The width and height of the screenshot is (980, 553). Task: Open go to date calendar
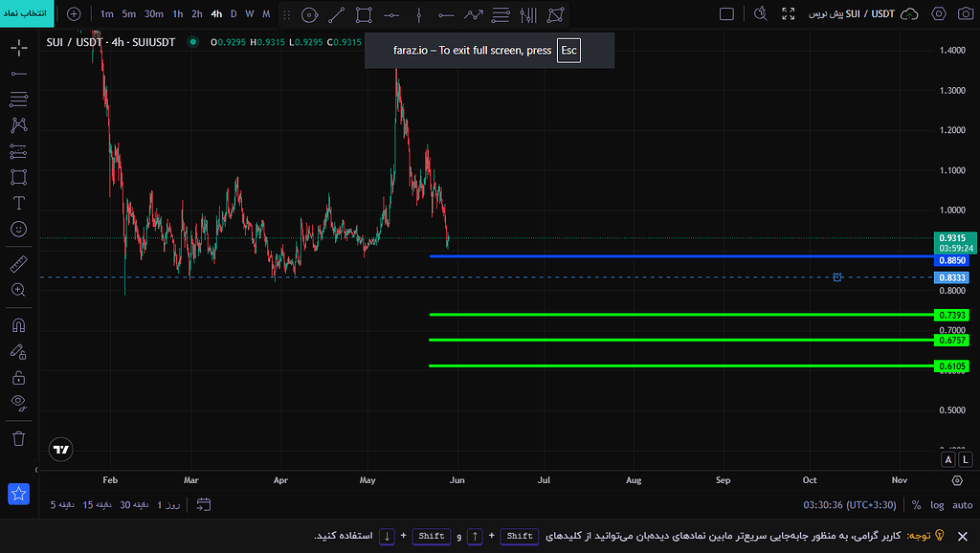click(x=204, y=504)
